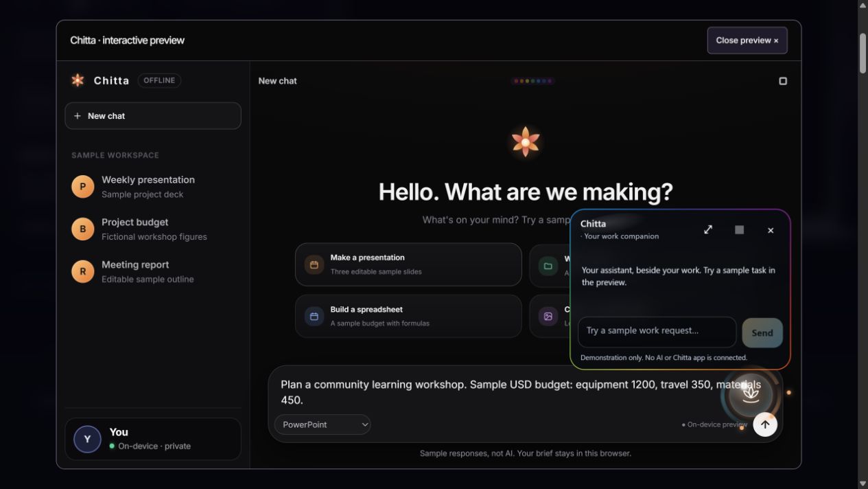Open the PowerPoint output type dropdown

[322, 424]
